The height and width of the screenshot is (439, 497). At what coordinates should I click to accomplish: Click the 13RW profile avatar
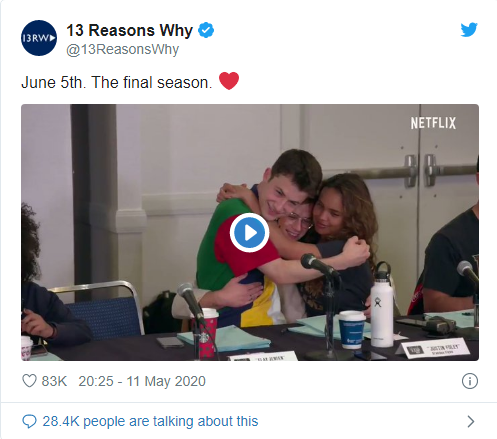[39, 38]
